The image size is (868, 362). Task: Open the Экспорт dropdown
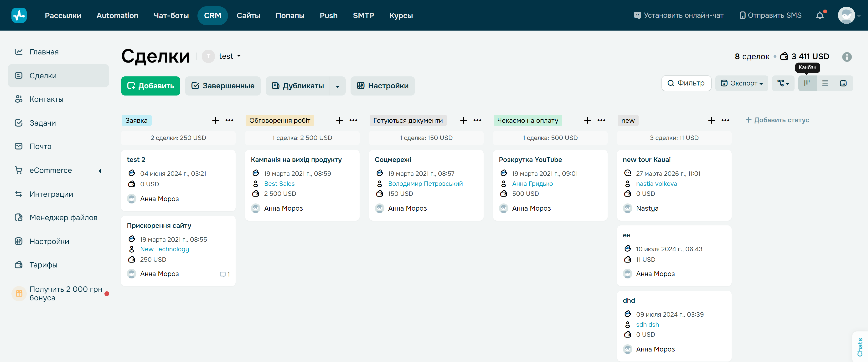point(742,83)
